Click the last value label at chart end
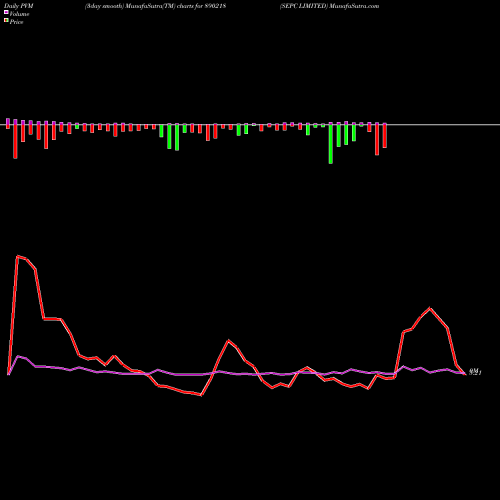The image size is (500, 500). tap(475, 372)
